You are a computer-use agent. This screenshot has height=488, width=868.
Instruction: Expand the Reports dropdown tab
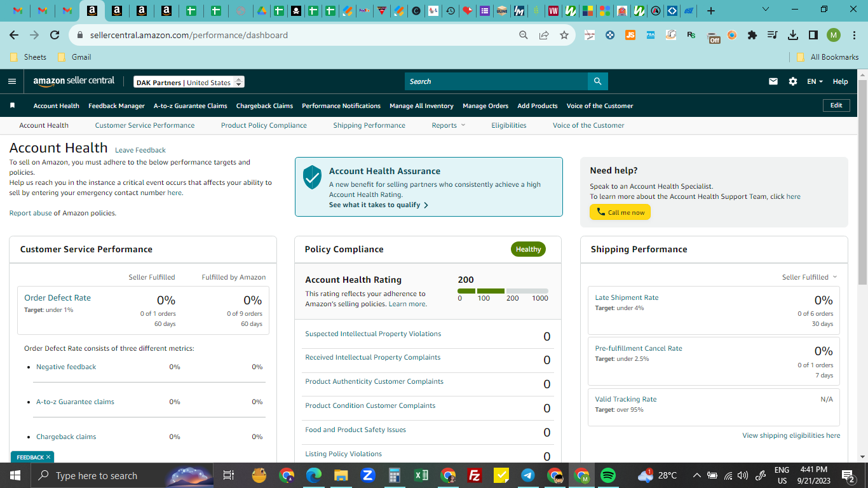(x=449, y=125)
